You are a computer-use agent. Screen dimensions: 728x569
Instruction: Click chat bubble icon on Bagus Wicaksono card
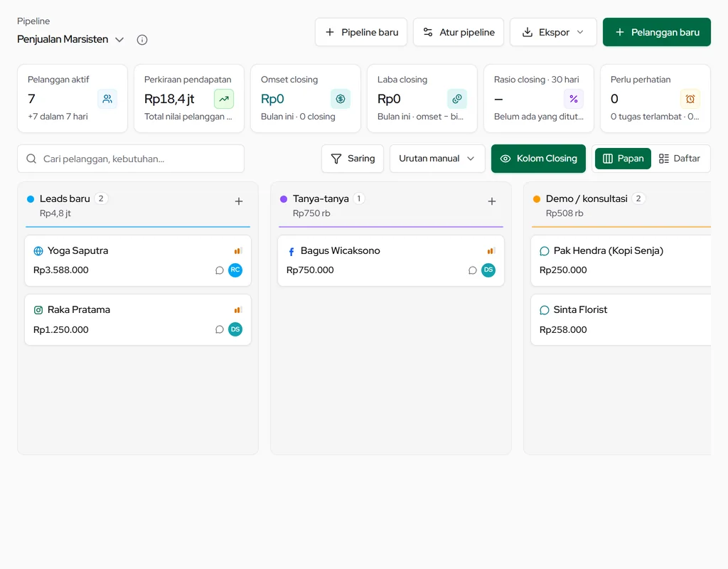click(473, 270)
